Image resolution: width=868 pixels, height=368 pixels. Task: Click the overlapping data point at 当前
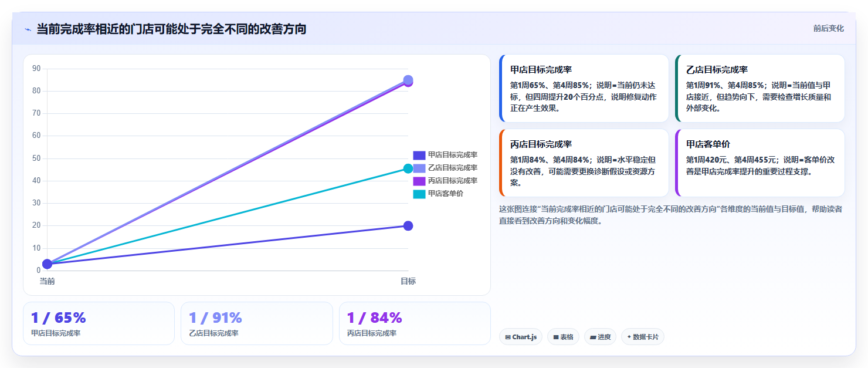click(x=48, y=264)
